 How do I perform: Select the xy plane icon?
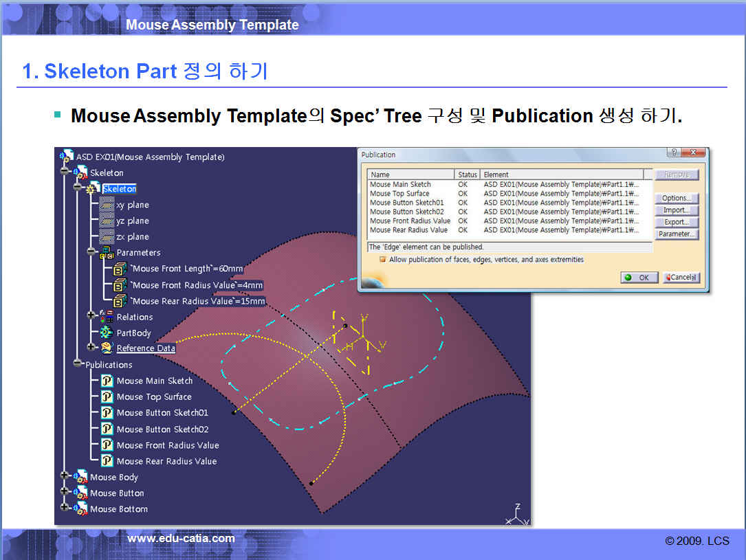pyautogui.click(x=107, y=205)
